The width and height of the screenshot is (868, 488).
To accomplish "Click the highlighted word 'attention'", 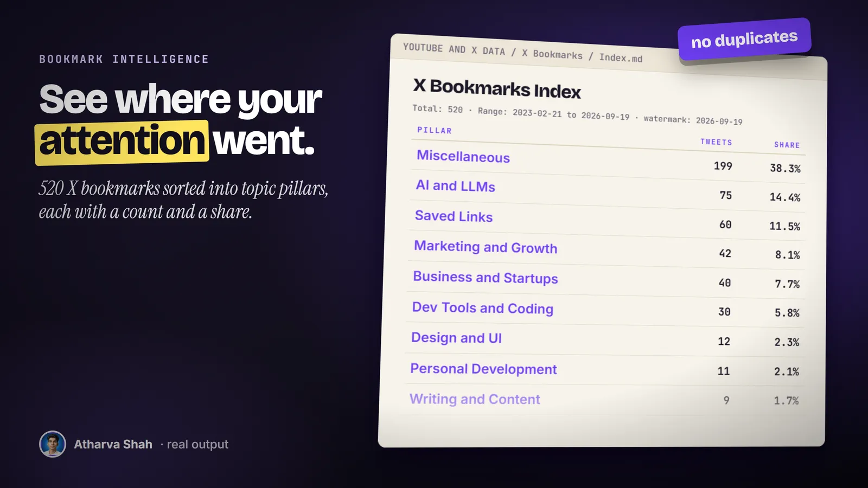I will point(122,142).
